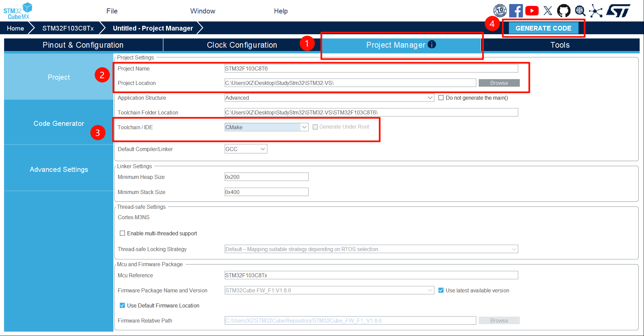Open the File menu
The height and width of the screenshot is (336, 644).
pos(112,11)
